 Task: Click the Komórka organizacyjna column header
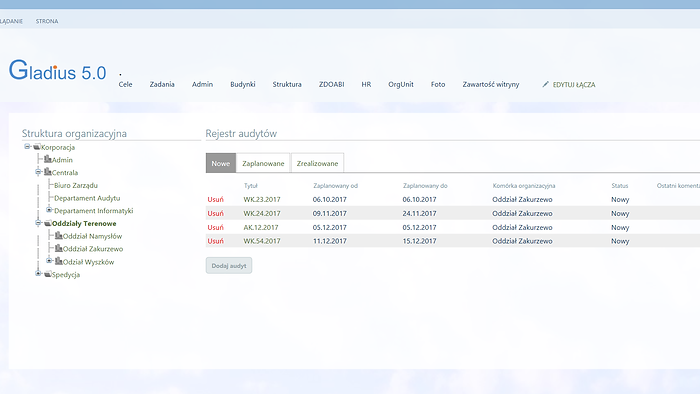pos(524,186)
